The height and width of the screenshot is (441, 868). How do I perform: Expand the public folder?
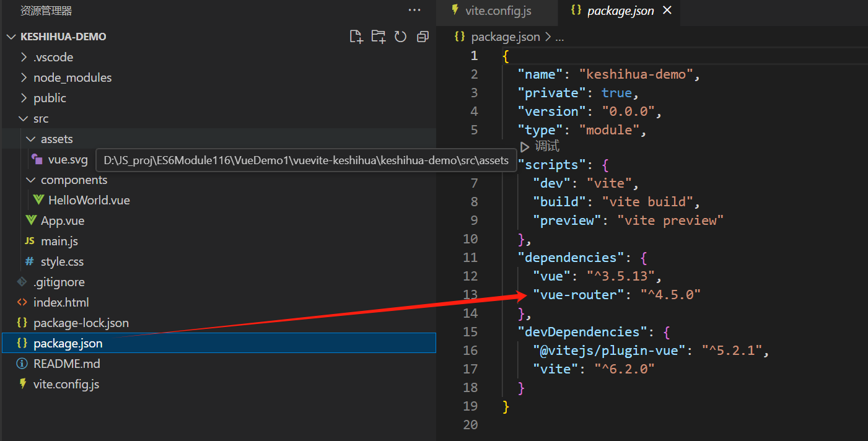[218, 98]
